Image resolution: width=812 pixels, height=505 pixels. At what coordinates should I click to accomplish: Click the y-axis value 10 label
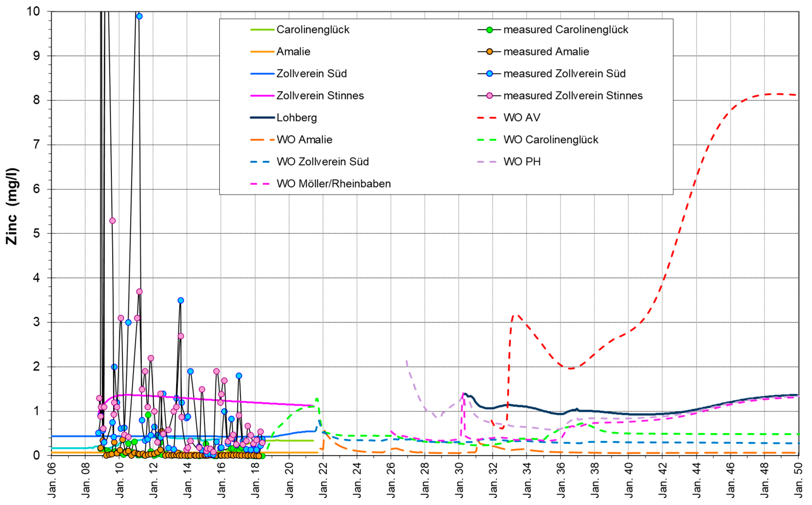[x=33, y=11]
